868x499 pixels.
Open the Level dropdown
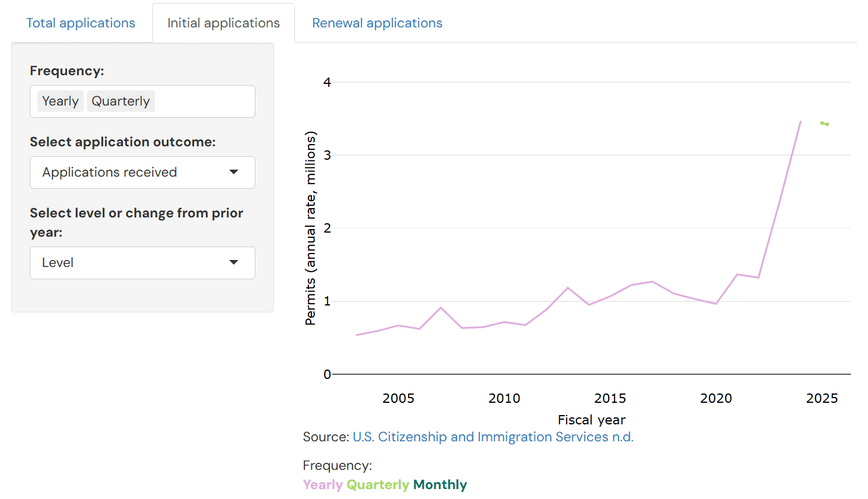[142, 263]
